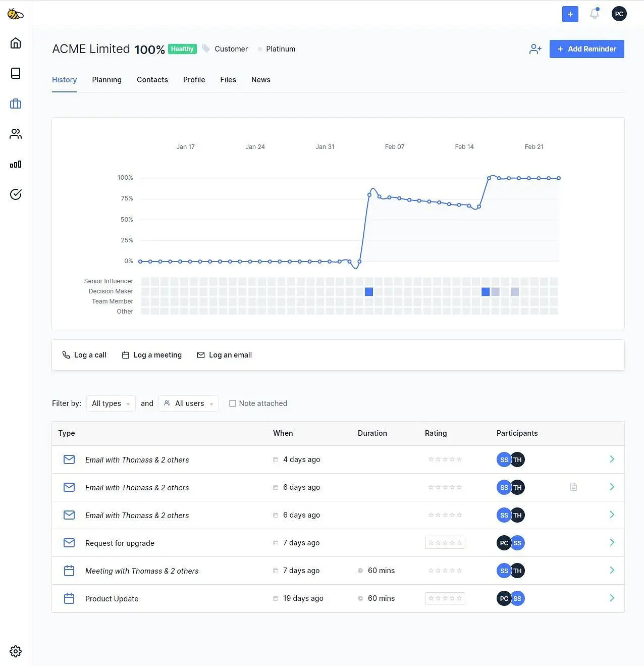
Task: Click SS avatar in Product Update row
Action: tap(517, 598)
